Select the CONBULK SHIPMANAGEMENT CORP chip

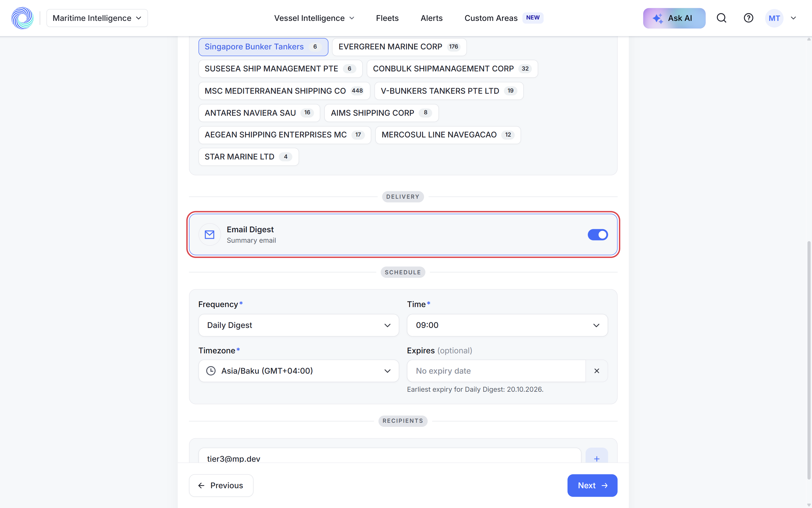(x=452, y=69)
